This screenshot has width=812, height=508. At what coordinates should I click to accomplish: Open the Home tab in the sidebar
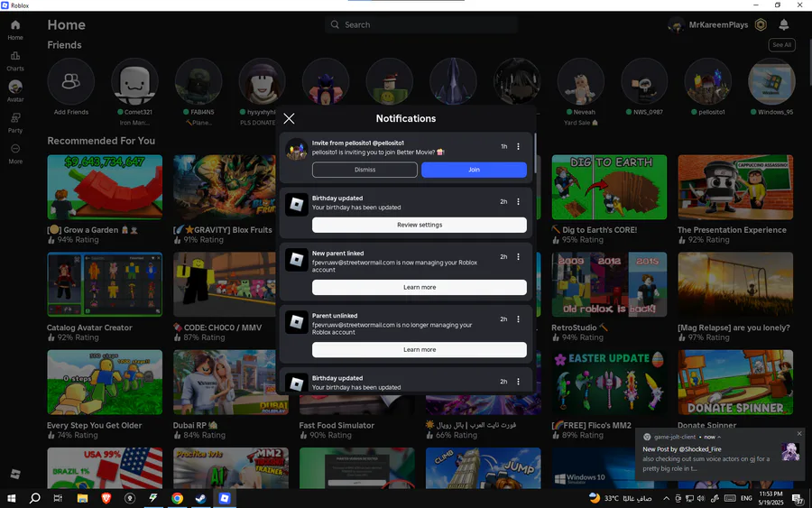tap(15, 30)
